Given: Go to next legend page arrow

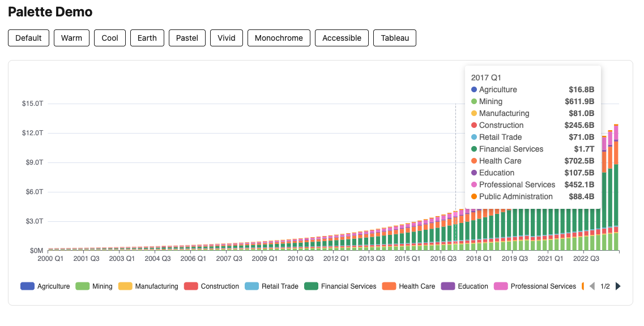Looking at the screenshot, I should click(618, 286).
